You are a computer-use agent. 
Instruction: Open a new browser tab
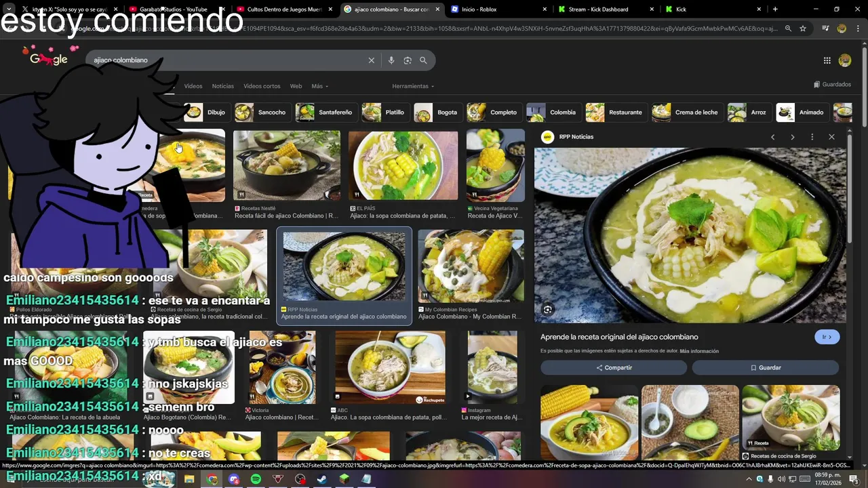click(x=775, y=9)
